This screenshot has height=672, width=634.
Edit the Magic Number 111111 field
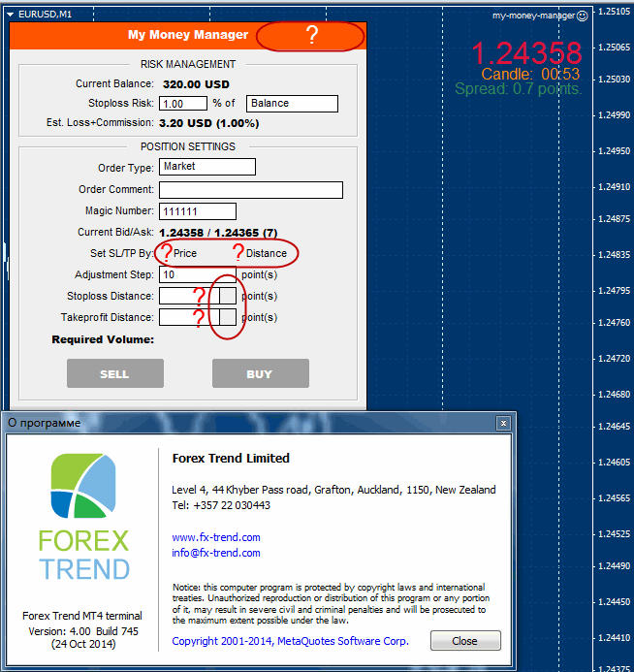coord(198,211)
